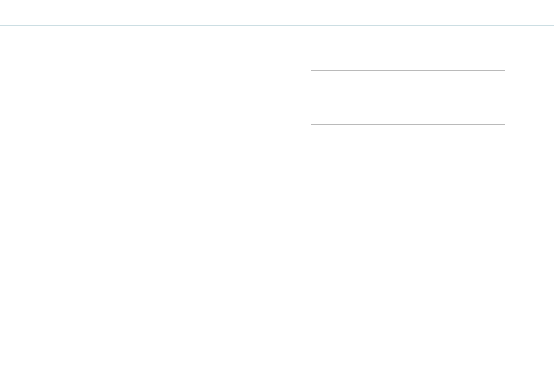
Task: Click the empty header area above top separator
Action: 278,13
